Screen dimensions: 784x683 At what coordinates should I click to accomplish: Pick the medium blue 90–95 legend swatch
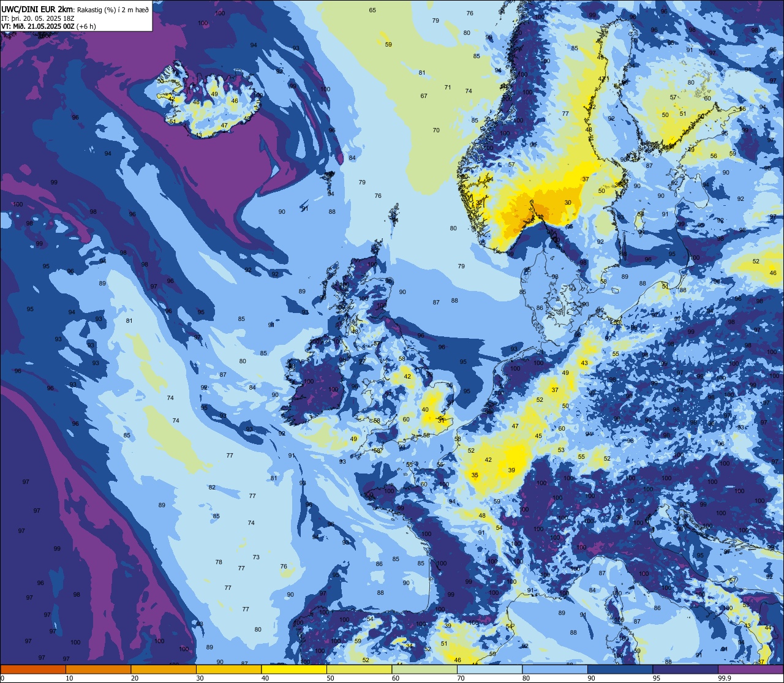point(620,670)
